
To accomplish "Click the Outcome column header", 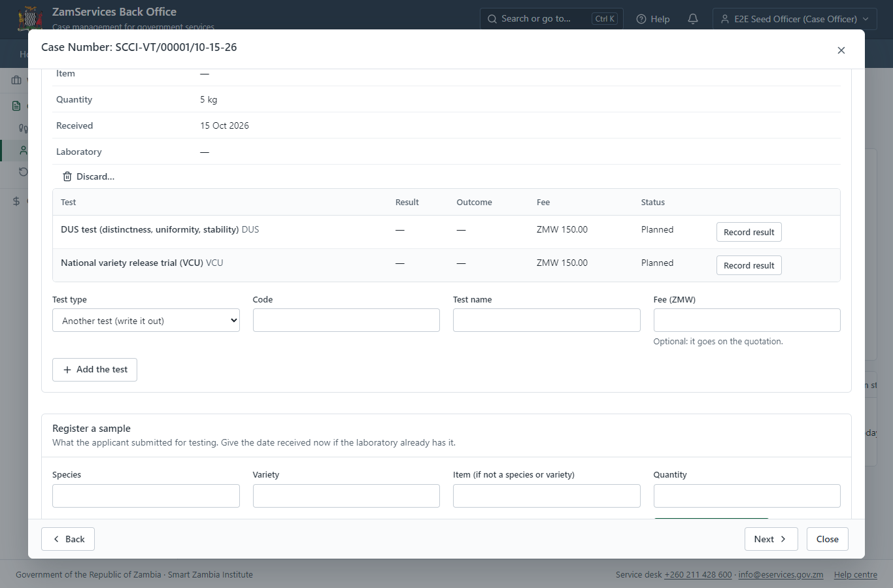I will point(474,203).
